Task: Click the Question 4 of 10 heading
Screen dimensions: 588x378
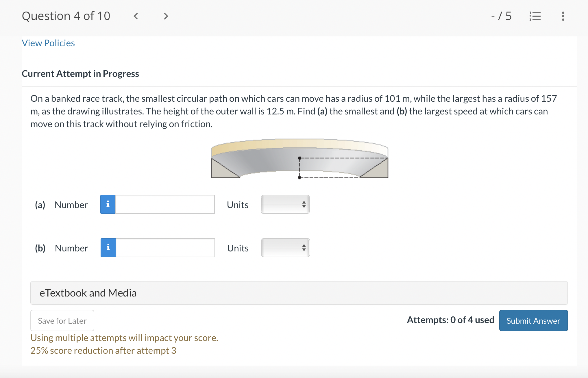Action: 66,16
